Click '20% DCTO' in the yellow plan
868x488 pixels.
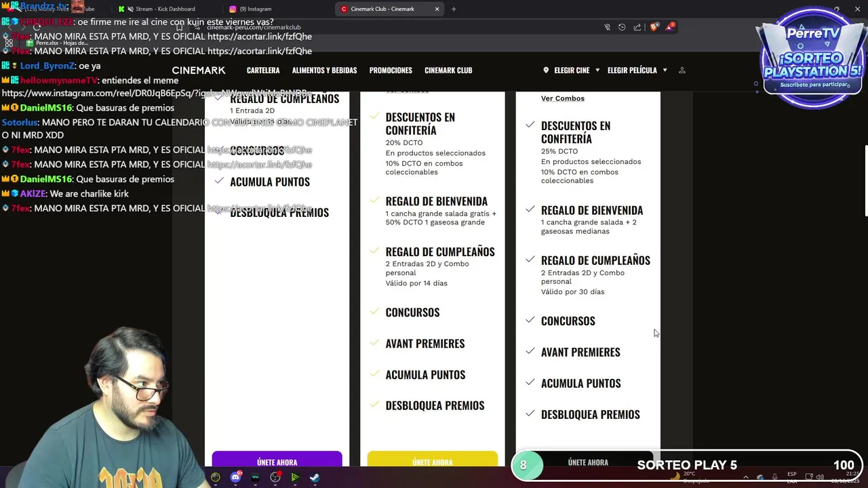(404, 142)
